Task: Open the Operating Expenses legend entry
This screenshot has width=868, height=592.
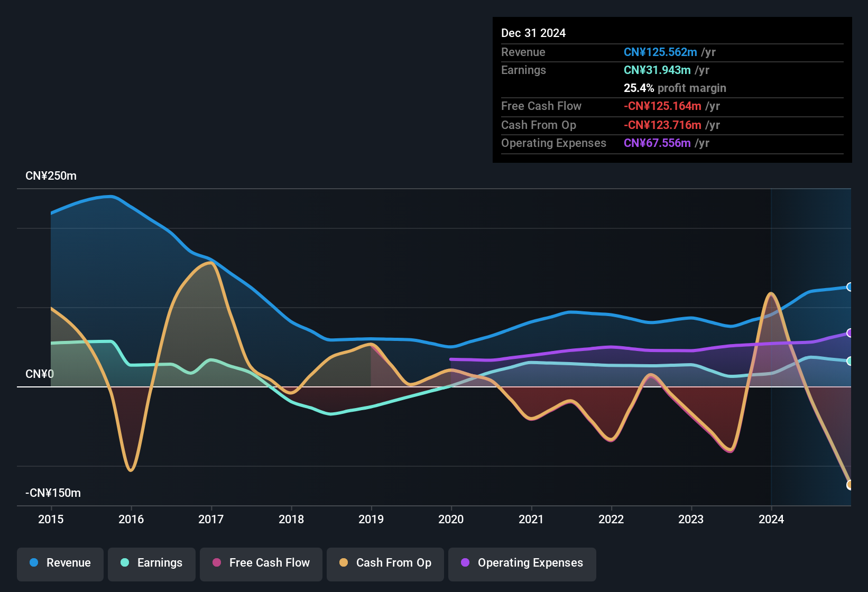Action: click(522, 563)
